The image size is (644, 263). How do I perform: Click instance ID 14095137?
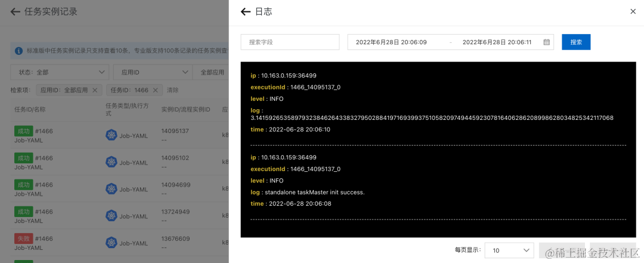175,131
